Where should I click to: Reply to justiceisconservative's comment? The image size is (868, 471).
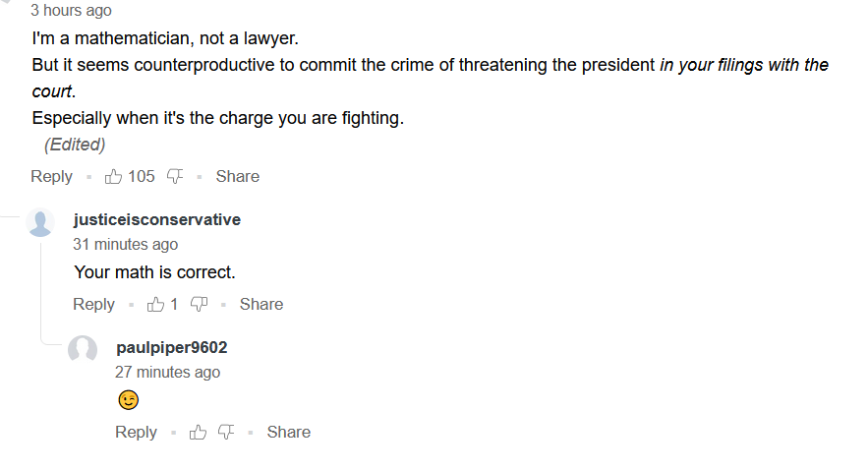93,305
